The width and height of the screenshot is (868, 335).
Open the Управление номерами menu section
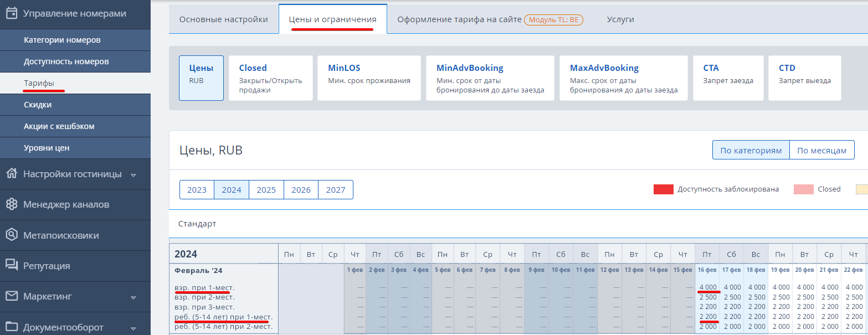click(75, 14)
